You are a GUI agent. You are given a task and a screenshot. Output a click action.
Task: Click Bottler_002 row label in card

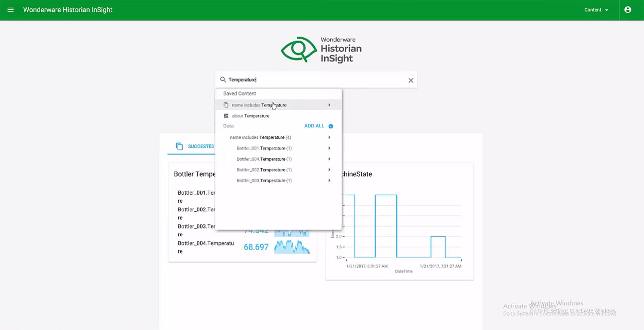coord(196,213)
